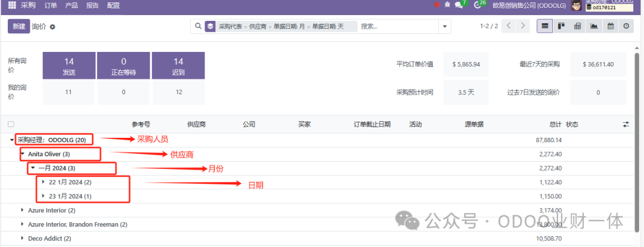Viewport: 644px width, 247px height.
Task: Switch to list view
Action: [x=544, y=26]
